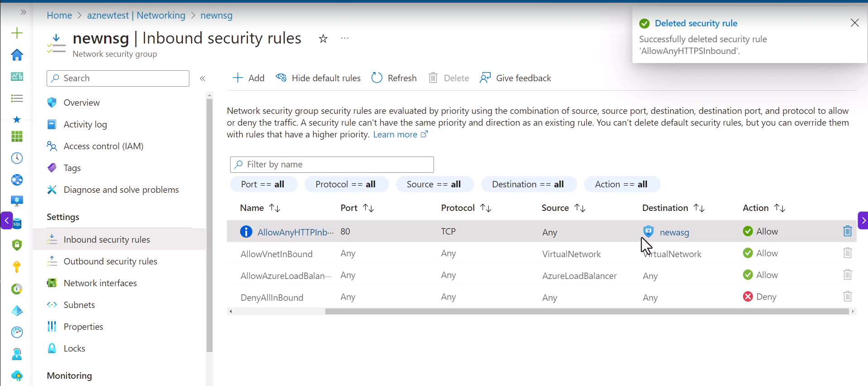Open the Dashboard chart icon in the left rail
The height and width of the screenshot is (386, 868).
pos(17,77)
